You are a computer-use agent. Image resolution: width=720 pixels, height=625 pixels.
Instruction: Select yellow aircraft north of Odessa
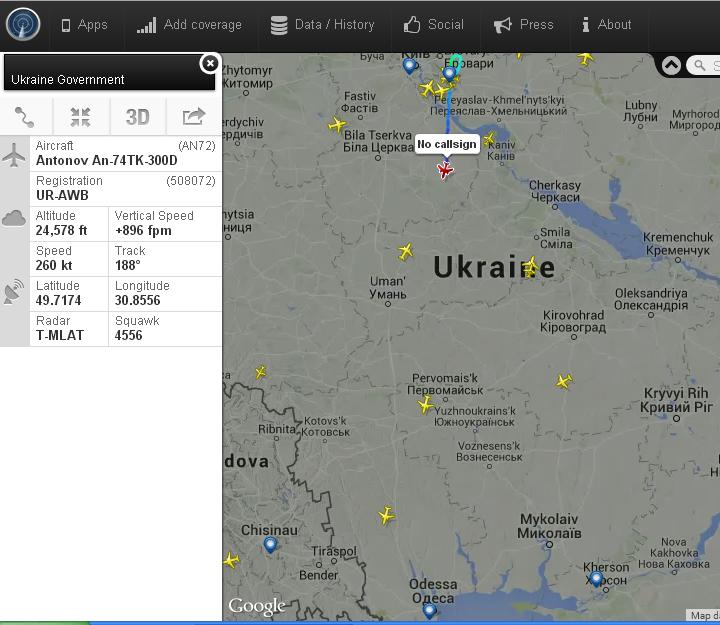pyautogui.click(x=387, y=515)
